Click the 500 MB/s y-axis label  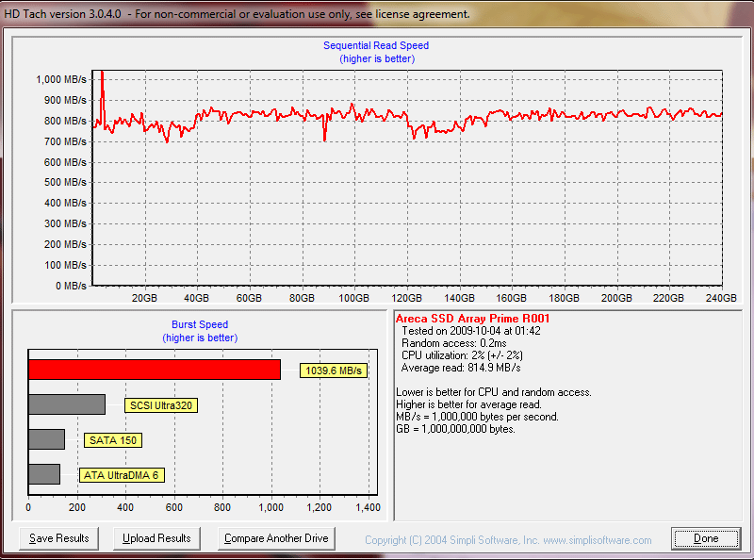tap(65, 182)
